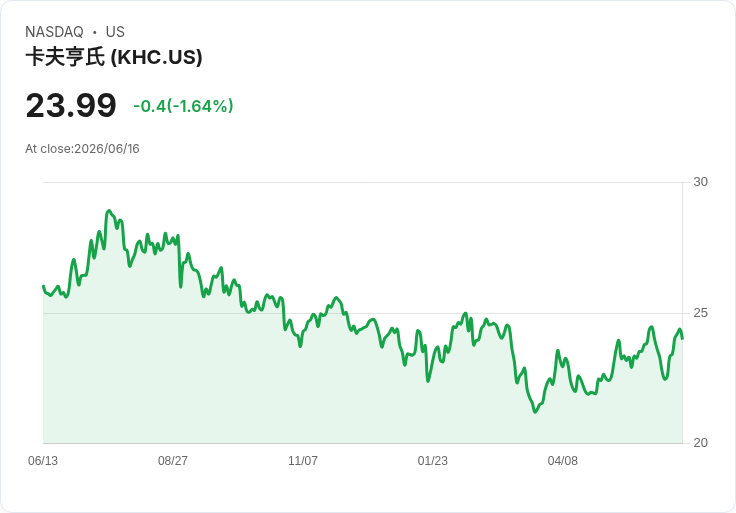Click the US market label
This screenshot has height=513, width=736.
pyautogui.click(x=115, y=32)
